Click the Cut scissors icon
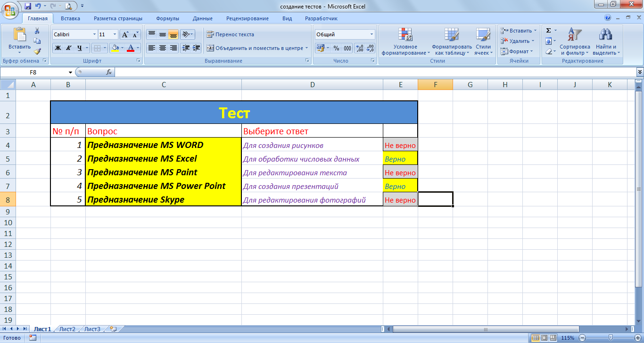This screenshot has height=343, width=644. tap(37, 31)
